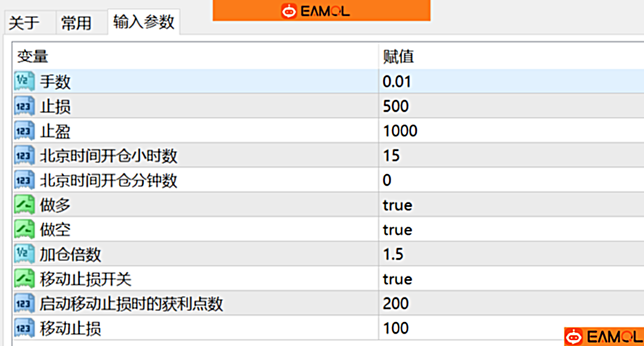The image size is (644, 346).
Task: Click the icon beside 北京时间开仓小时数
Action: click(x=25, y=156)
